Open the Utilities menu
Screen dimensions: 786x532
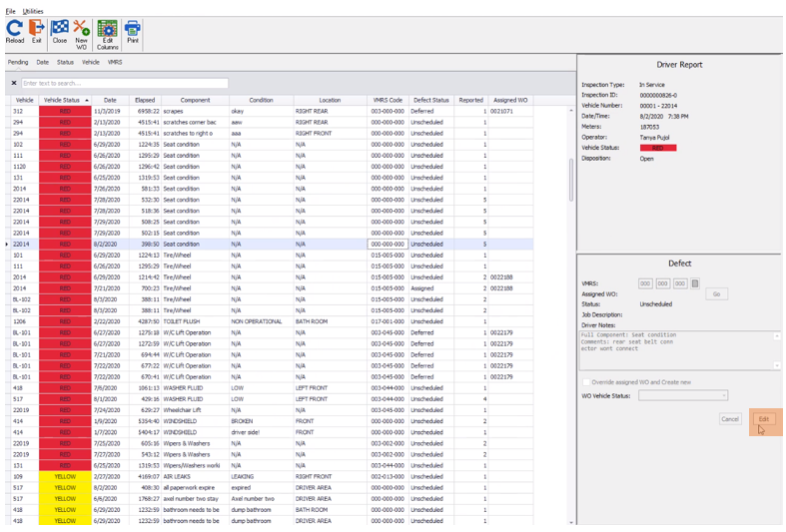[33, 10]
